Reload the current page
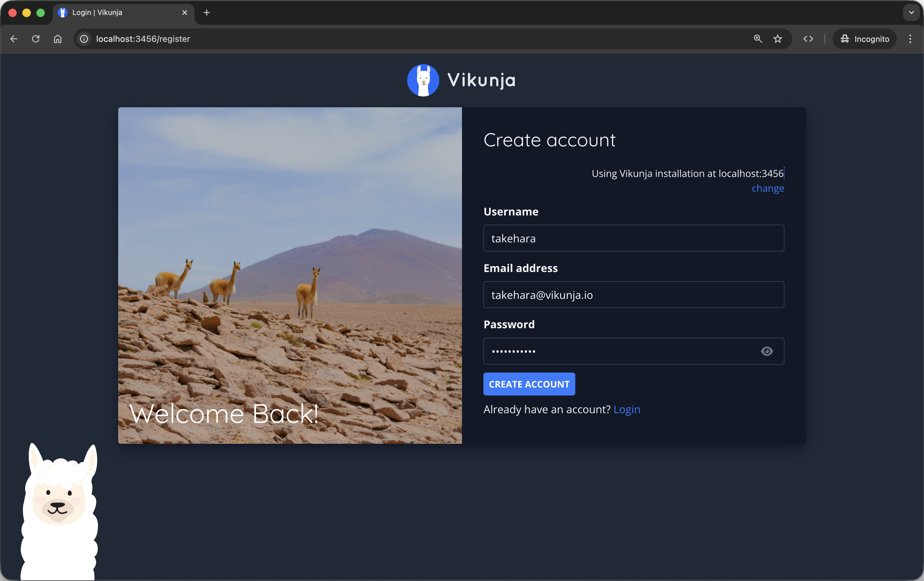924x581 pixels. tap(35, 39)
